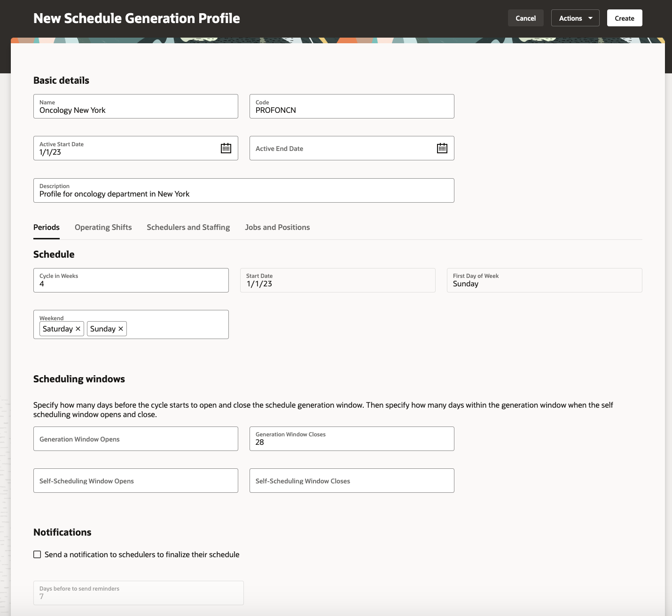This screenshot has width=672, height=616.
Task: Click the Self-Scheduling Window Closes field
Action: (x=352, y=481)
